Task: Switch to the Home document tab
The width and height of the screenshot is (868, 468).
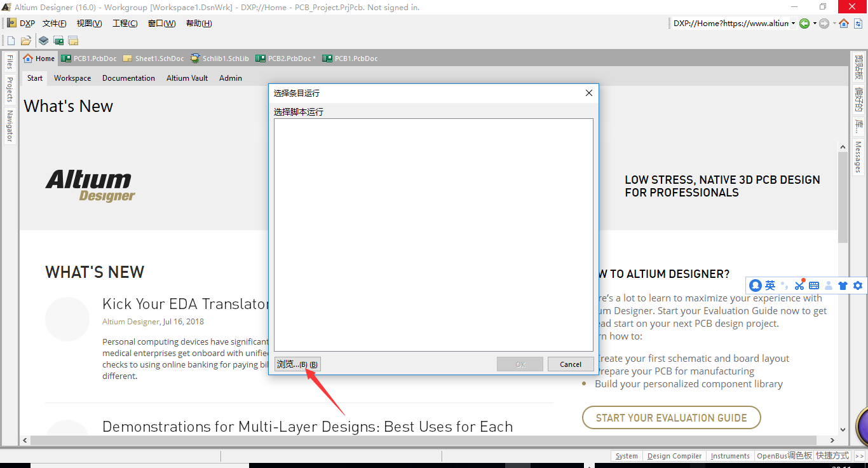Action: 39,59
